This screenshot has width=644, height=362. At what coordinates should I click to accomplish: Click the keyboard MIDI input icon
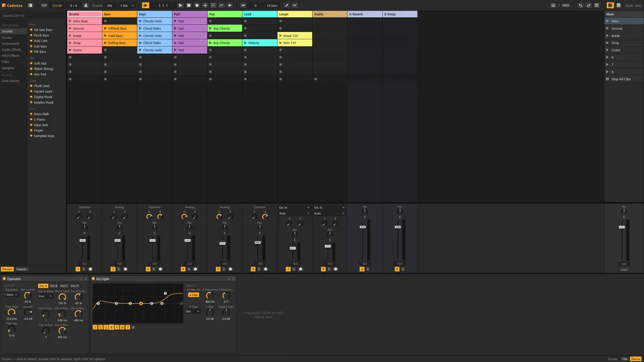tap(553, 5)
